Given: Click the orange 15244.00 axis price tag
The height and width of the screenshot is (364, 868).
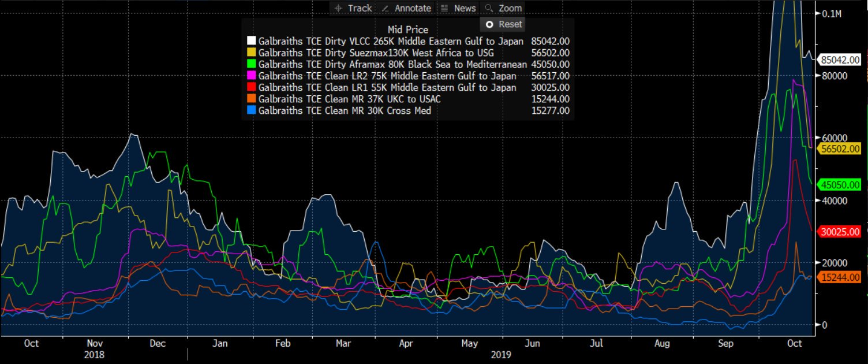Looking at the screenshot, I should (x=839, y=277).
